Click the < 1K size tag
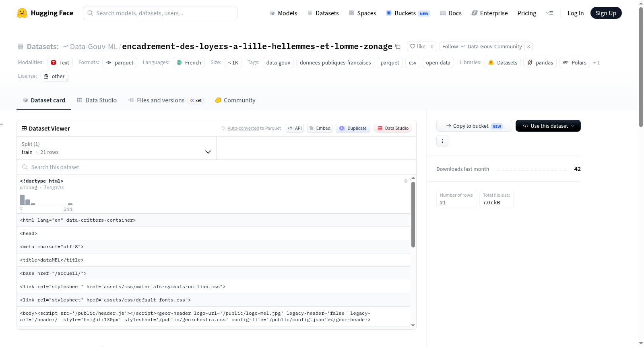644x347 pixels. pyautogui.click(x=233, y=62)
